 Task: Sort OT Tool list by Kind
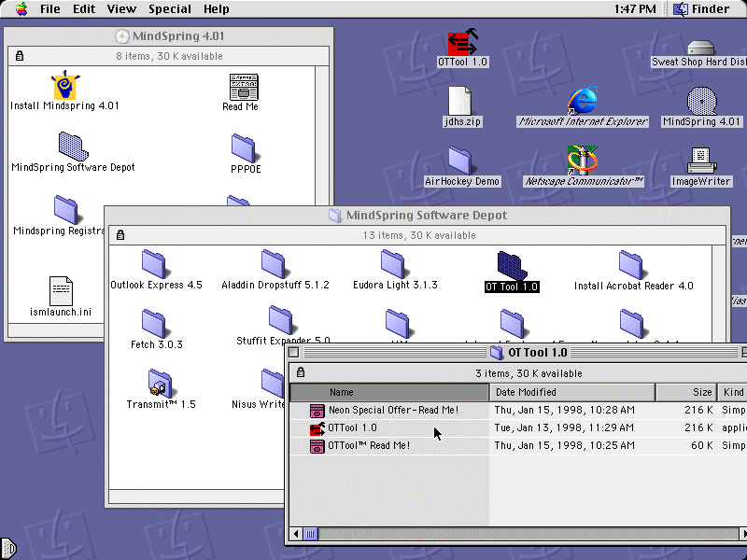point(732,392)
